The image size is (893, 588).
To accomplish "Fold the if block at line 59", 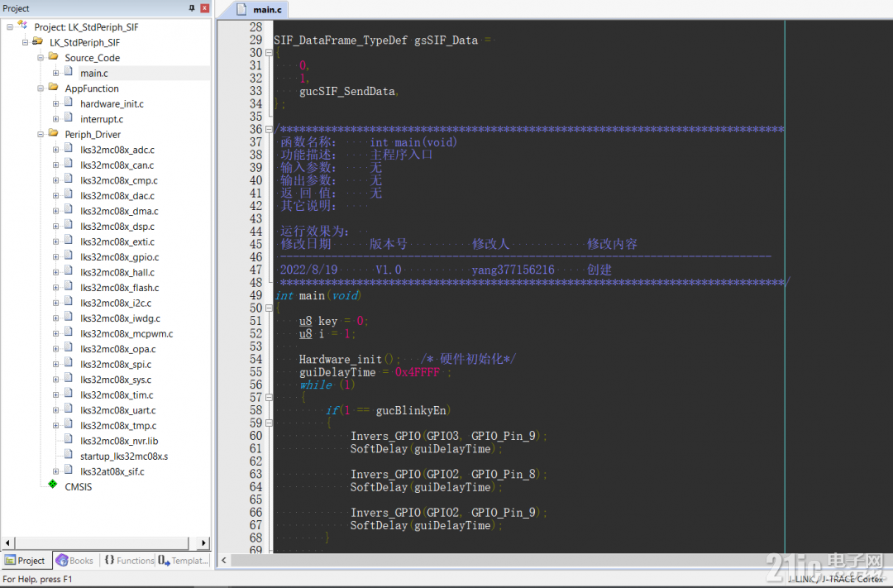I will [269, 423].
